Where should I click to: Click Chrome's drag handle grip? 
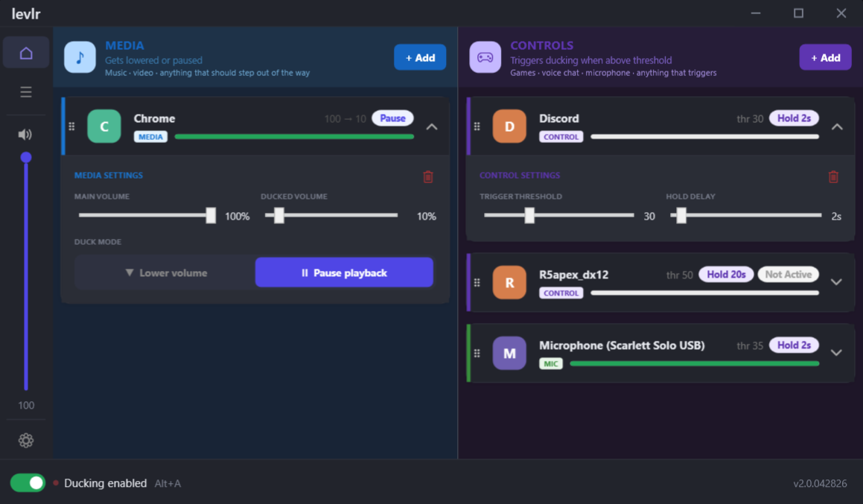[x=71, y=127]
